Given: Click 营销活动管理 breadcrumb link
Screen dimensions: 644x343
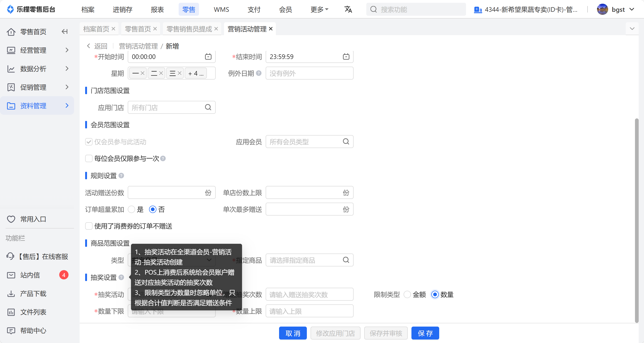Looking at the screenshot, I should 138,46.
